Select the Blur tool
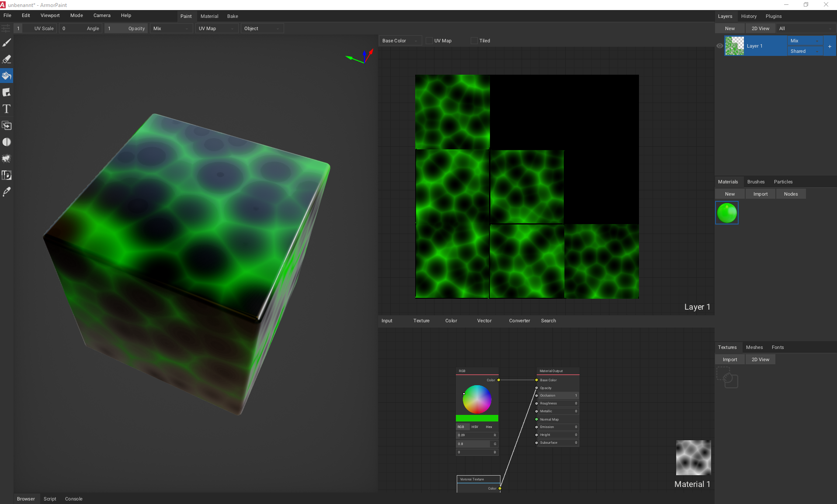This screenshot has width=837, height=504. (x=7, y=142)
